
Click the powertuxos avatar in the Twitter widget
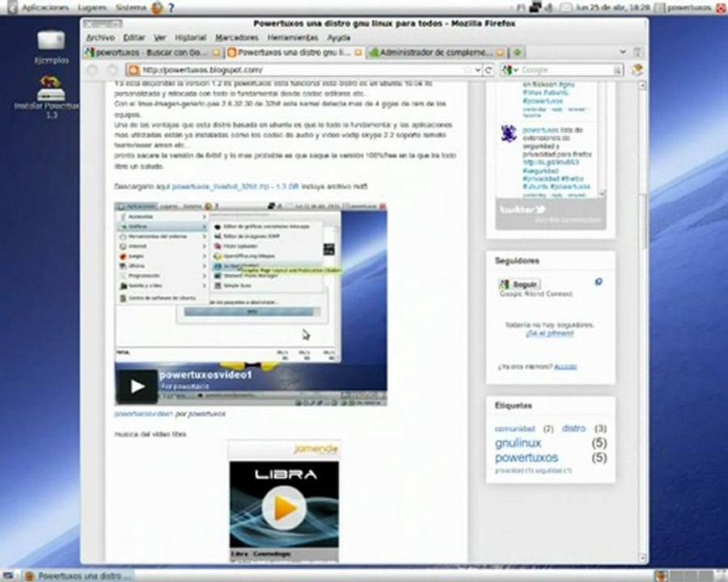pos(509,133)
